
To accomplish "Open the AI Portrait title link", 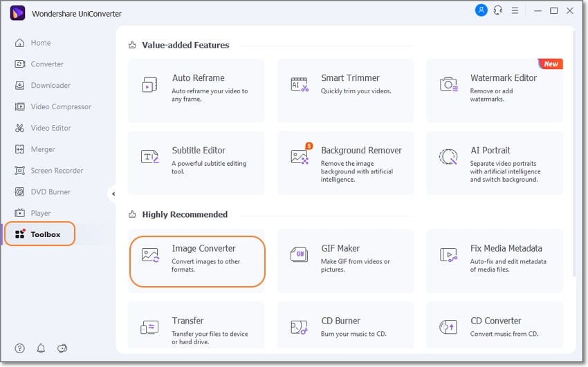I will [x=490, y=150].
